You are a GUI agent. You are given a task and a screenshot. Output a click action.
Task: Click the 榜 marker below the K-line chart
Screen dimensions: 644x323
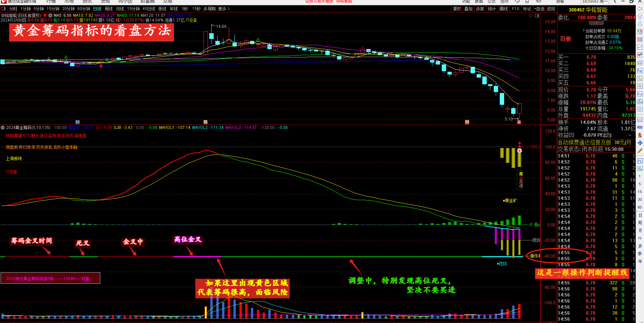coord(206,122)
